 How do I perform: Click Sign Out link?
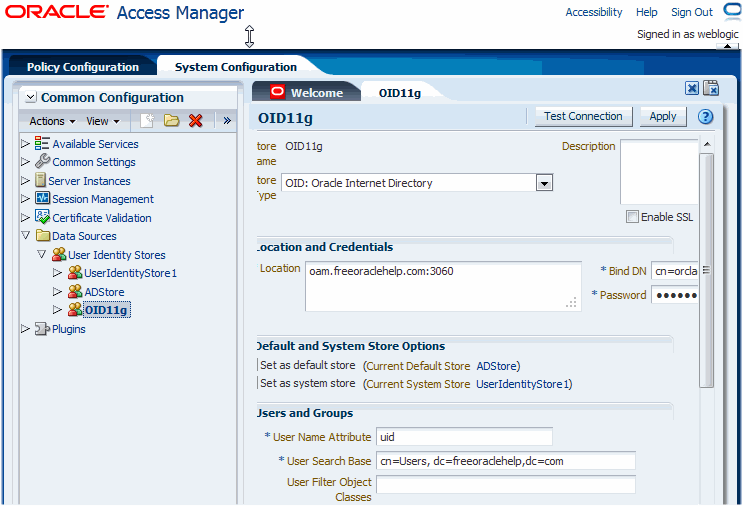(692, 12)
